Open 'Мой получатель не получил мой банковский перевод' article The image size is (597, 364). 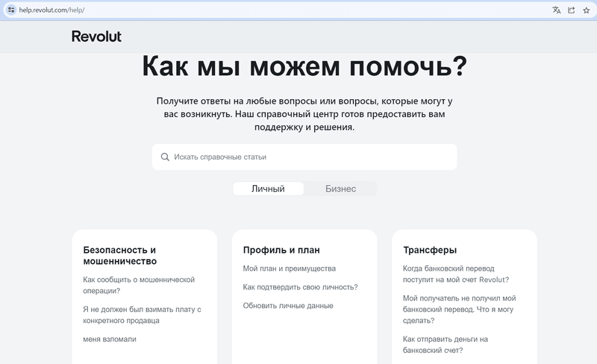(x=459, y=309)
